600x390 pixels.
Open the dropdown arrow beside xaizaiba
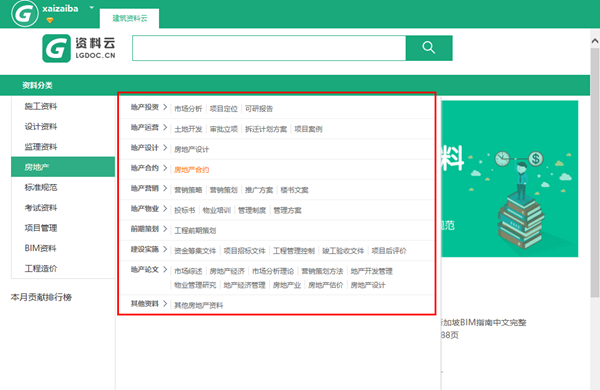click(x=91, y=7)
